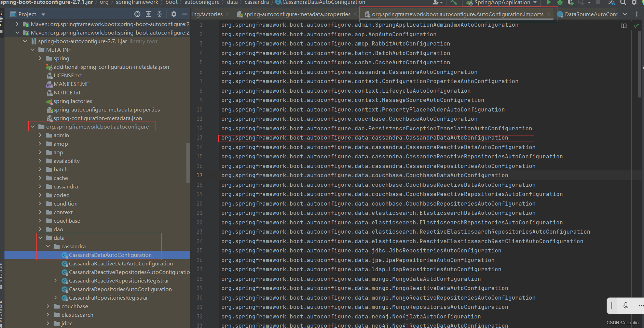Click the springframework breadcrumb item
644x328 pixels.
pos(137,2)
